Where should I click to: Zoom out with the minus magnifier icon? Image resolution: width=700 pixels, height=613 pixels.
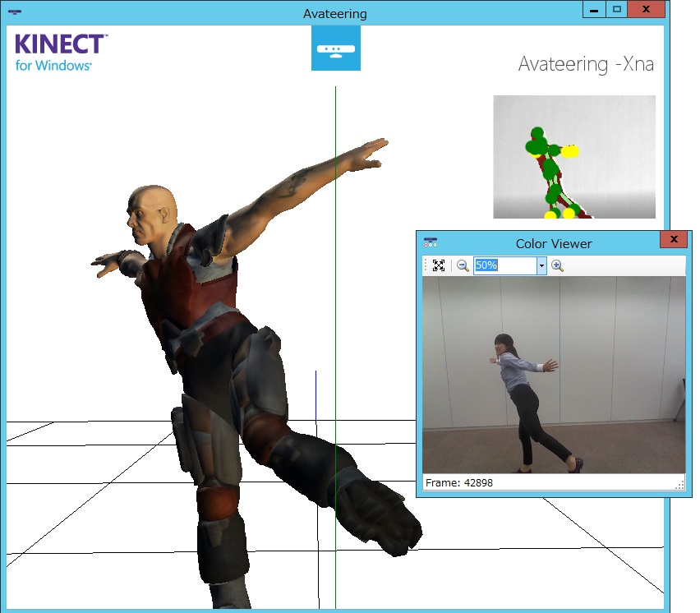[x=463, y=265]
